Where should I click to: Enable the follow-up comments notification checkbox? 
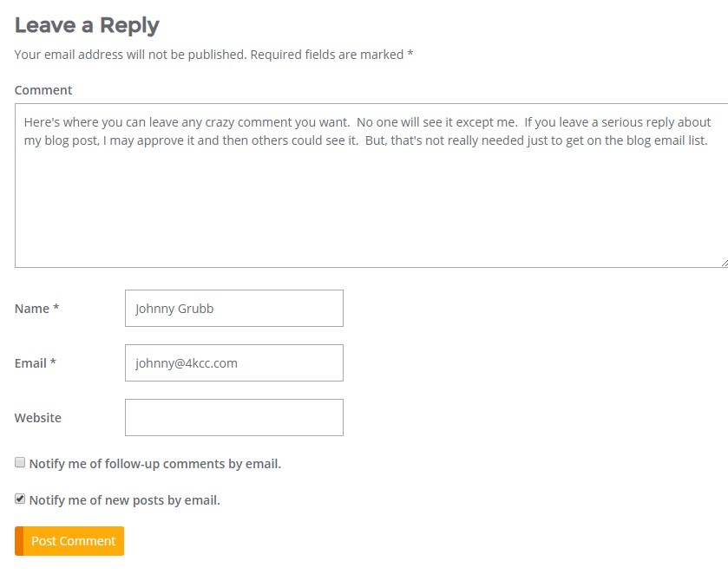(20, 463)
